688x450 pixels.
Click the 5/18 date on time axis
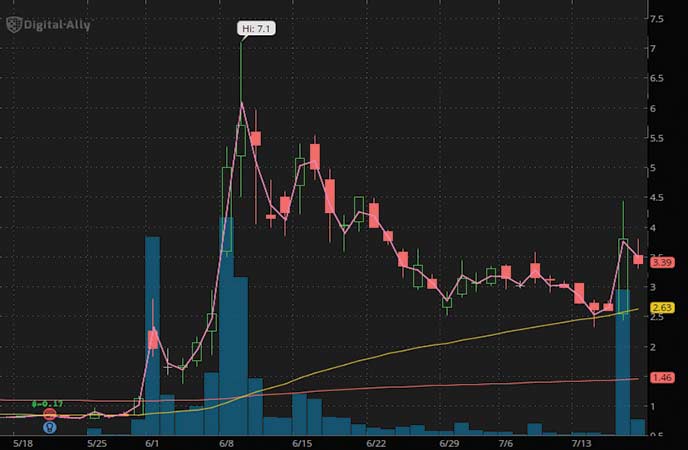pyautogui.click(x=23, y=443)
